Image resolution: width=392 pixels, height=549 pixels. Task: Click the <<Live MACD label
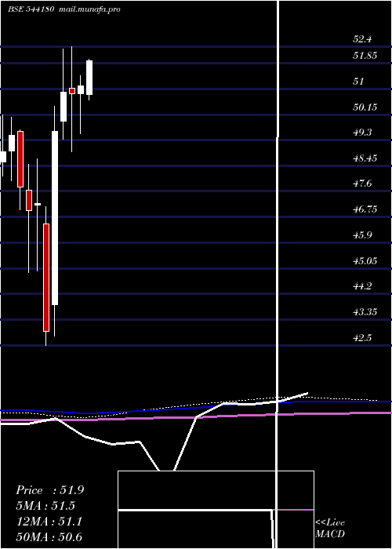[x=330, y=528]
